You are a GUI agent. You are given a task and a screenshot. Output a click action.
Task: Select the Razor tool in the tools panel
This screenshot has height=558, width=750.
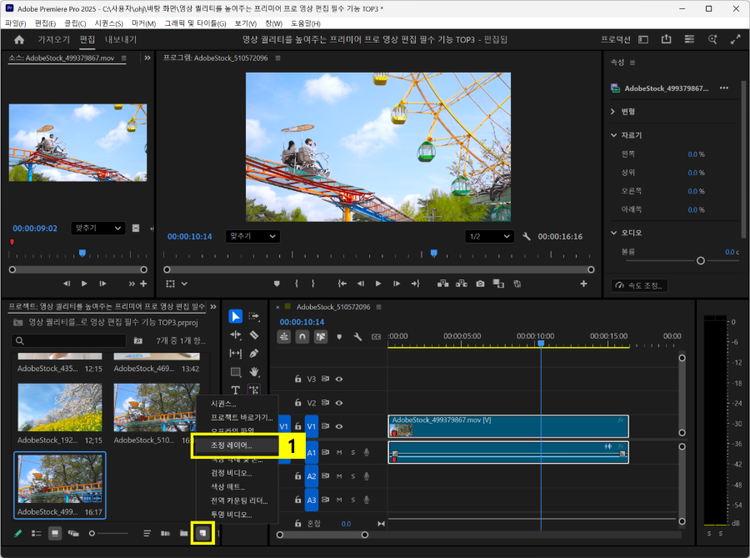(254, 335)
